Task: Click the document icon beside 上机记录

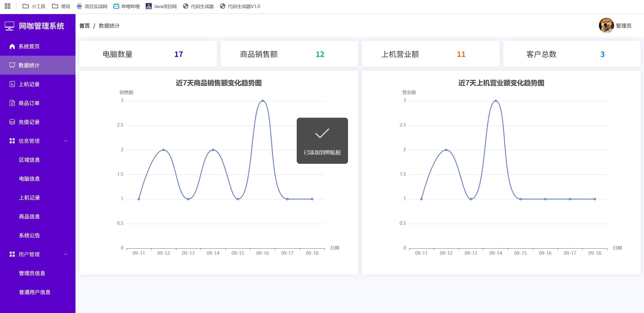Action: click(12, 84)
